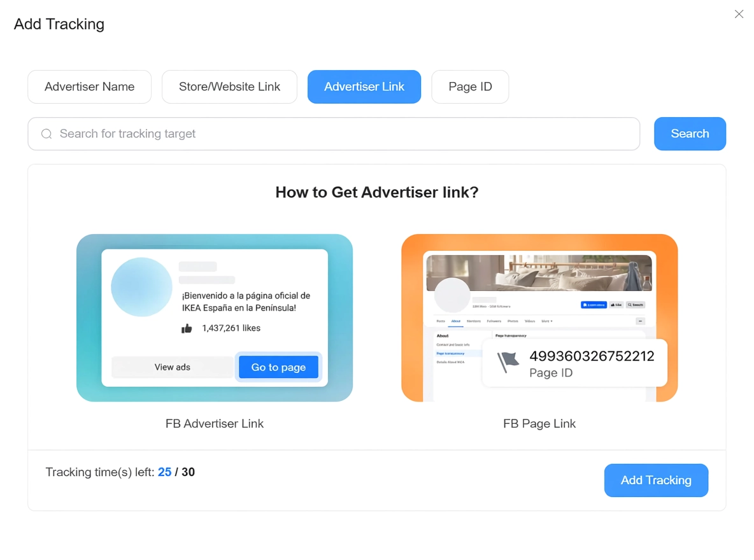Select the Store/Website Link tab
Viewport: 754px width, 560px height.
click(229, 87)
